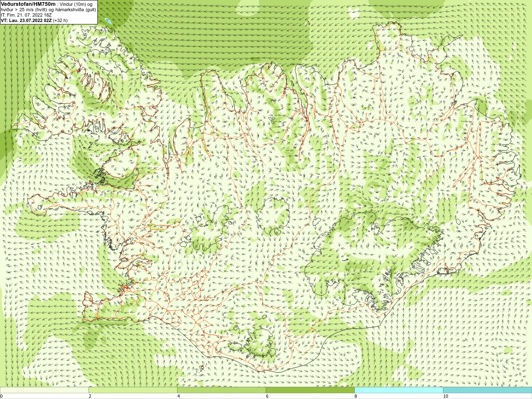Click the 6–8 m/s dark green legend band
The image size is (532, 399).
coord(310,390)
